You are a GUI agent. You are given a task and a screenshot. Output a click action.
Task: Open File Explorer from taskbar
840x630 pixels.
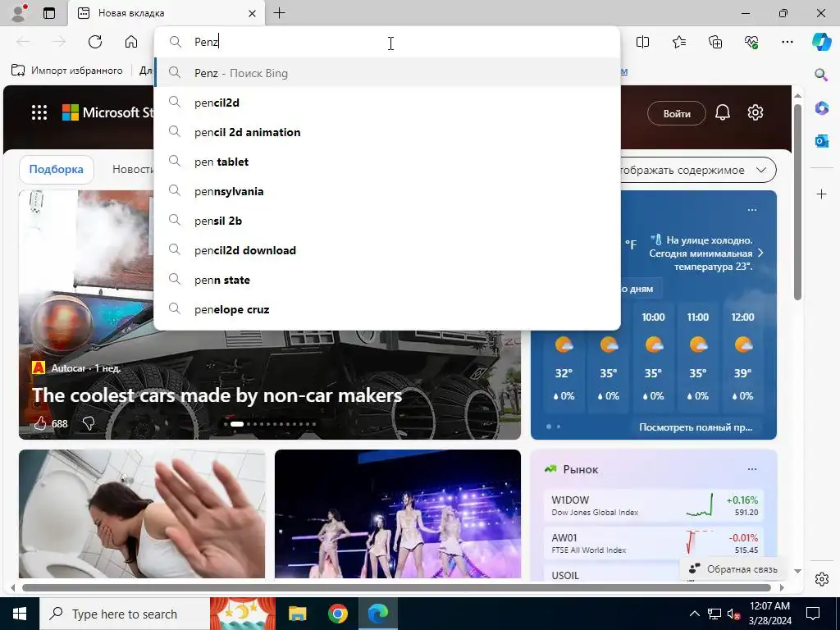point(297,614)
